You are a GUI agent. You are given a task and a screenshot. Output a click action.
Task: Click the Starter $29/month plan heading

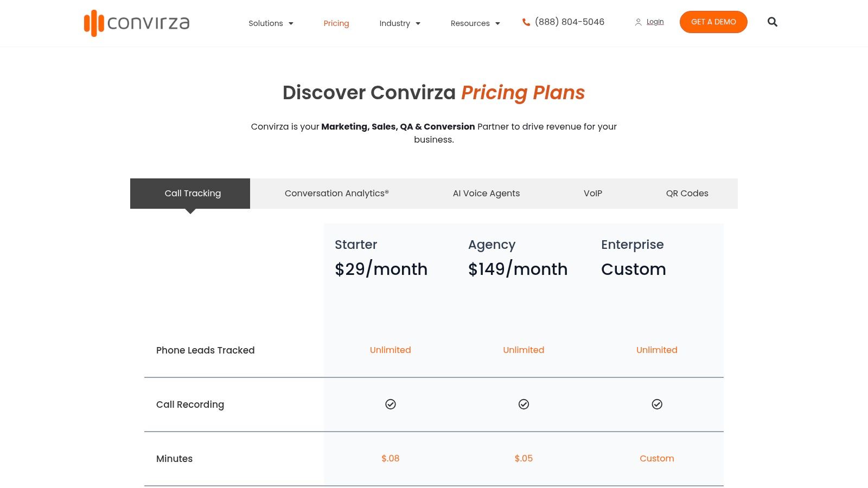click(x=381, y=258)
